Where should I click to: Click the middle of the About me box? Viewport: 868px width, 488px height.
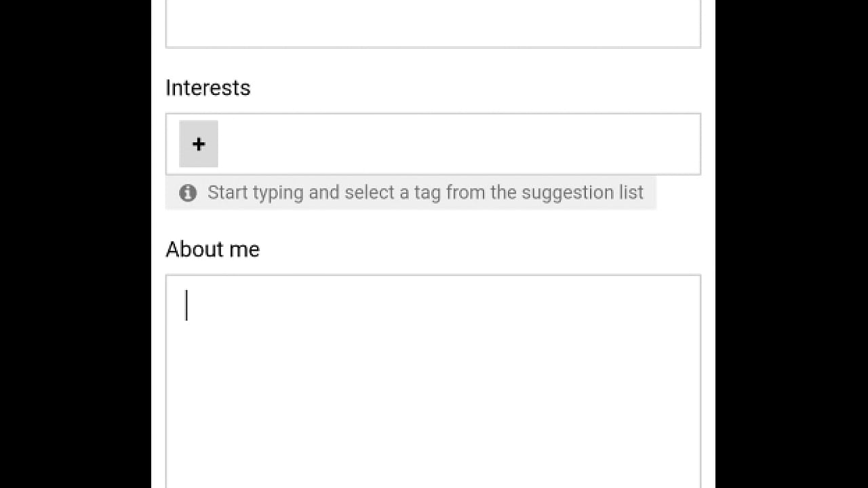[433, 381]
